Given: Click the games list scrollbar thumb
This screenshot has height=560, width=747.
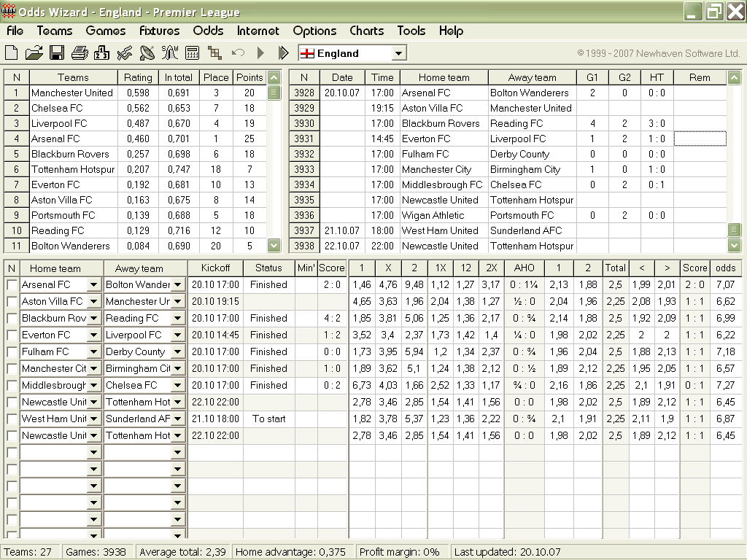Looking at the screenshot, I should [734, 230].
